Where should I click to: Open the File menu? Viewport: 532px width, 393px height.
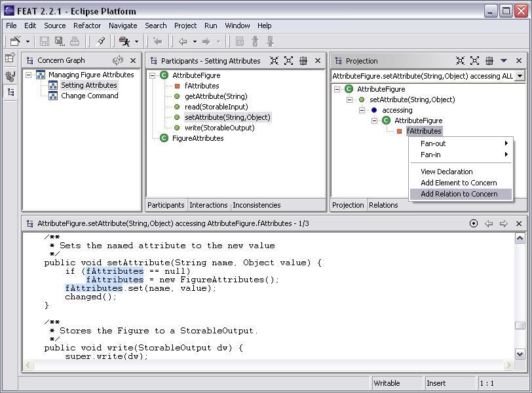[x=11, y=26]
